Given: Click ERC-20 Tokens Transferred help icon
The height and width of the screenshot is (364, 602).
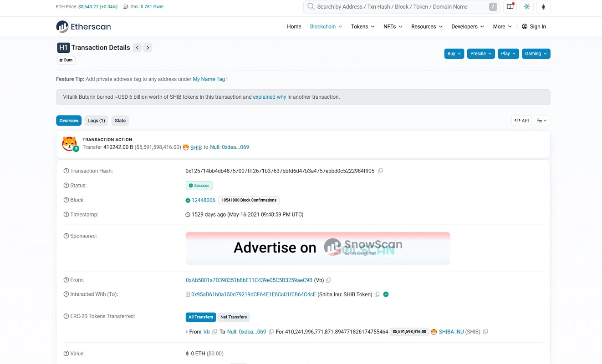Looking at the screenshot, I should tap(66, 316).
